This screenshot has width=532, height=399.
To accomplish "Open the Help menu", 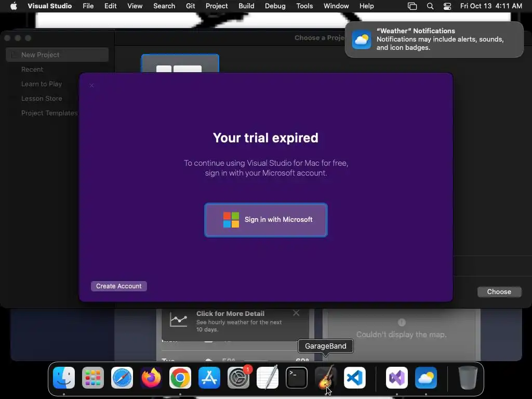I will pos(366,6).
